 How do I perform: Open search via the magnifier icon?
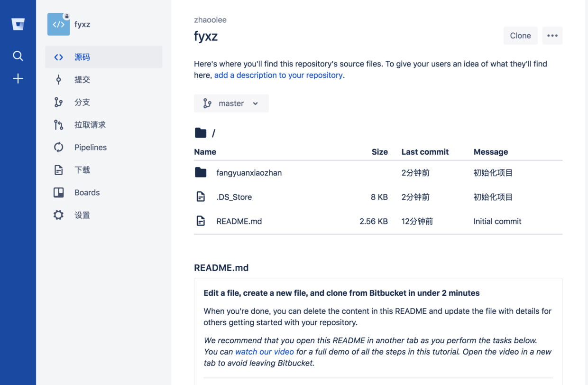[18, 56]
